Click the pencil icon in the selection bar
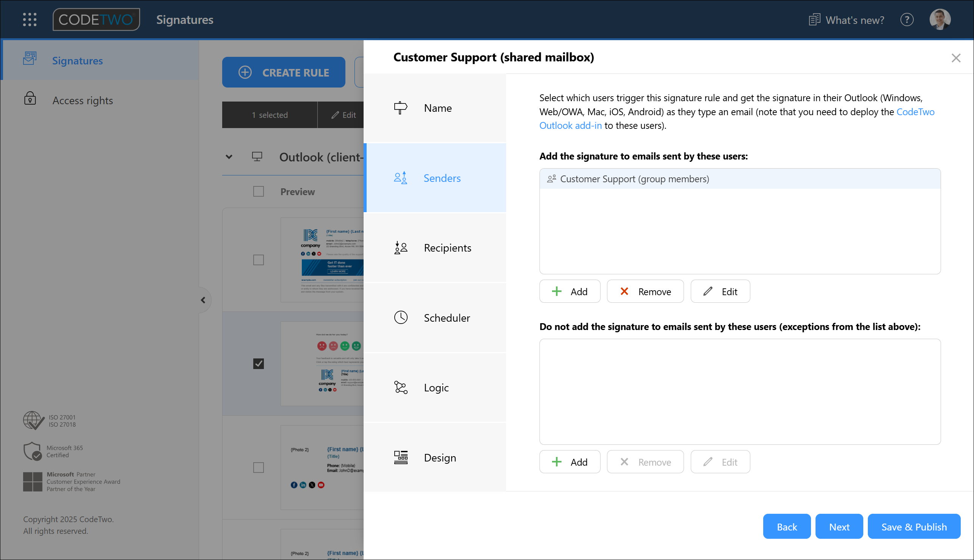The image size is (974, 560). [335, 115]
